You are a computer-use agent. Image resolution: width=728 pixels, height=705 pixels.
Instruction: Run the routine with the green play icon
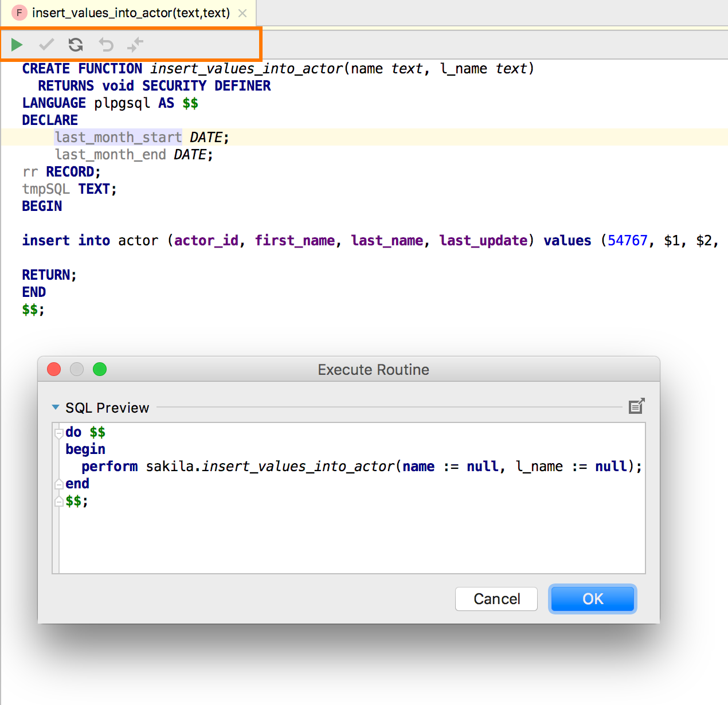pyautogui.click(x=17, y=44)
